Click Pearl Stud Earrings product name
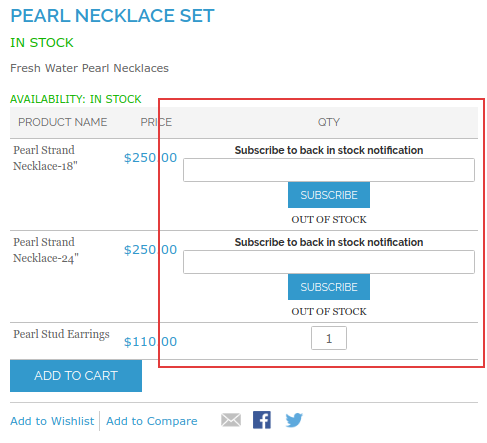 (x=61, y=334)
